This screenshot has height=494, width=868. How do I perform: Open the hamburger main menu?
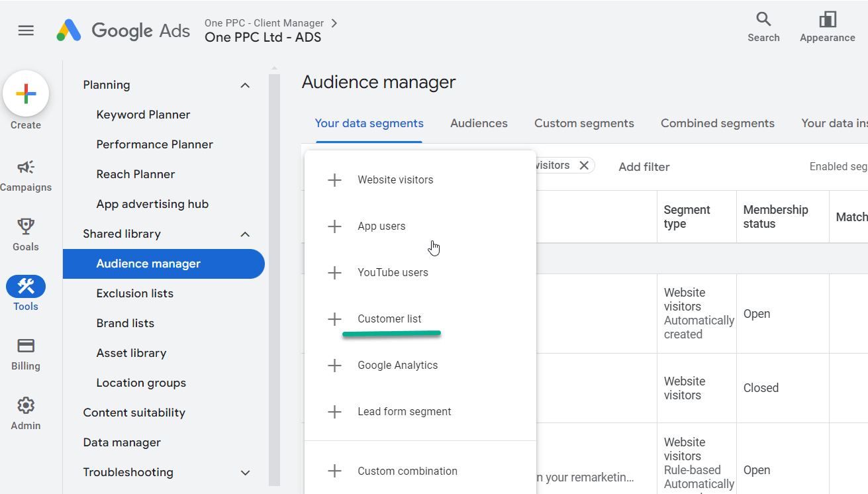(x=26, y=30)
